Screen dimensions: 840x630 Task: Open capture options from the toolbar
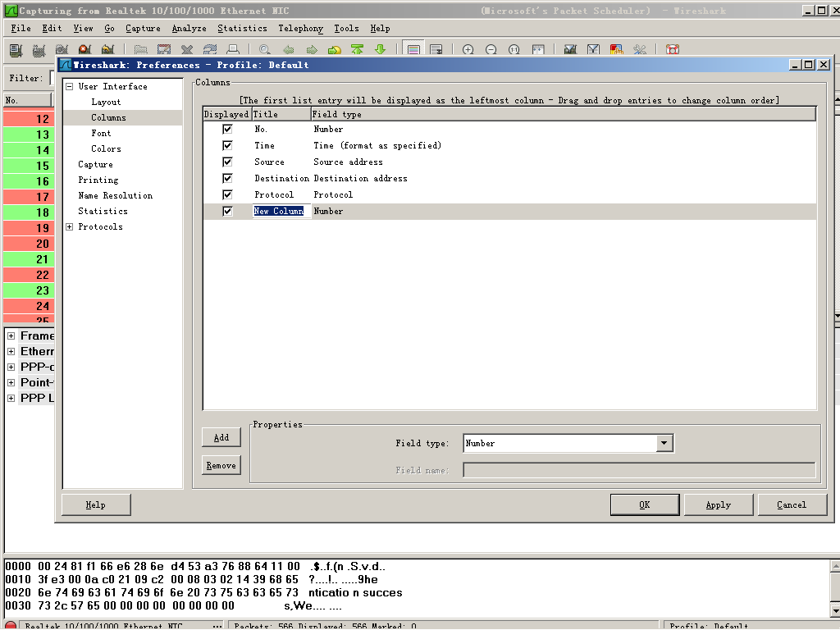pyautogui.click(x=39, y=50)
